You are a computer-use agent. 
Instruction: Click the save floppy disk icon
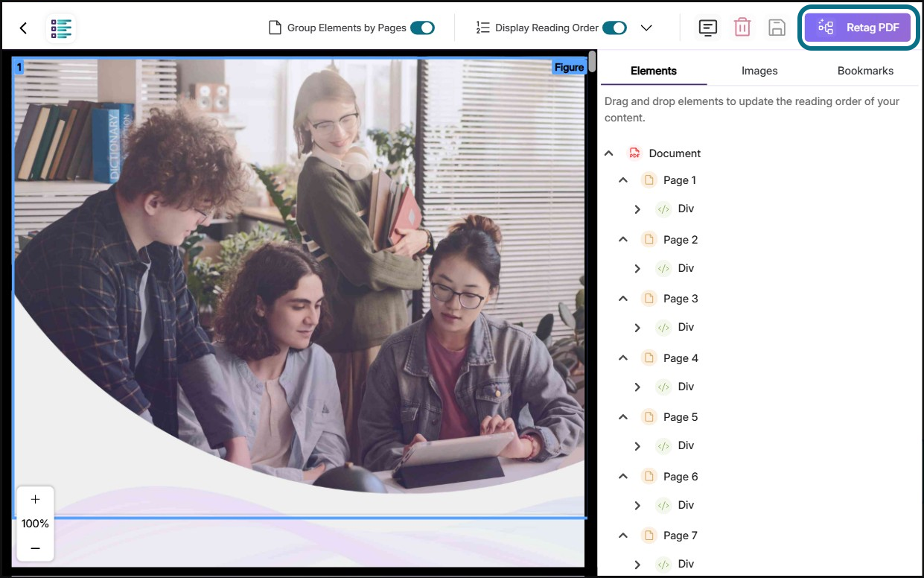click(777, 28)
